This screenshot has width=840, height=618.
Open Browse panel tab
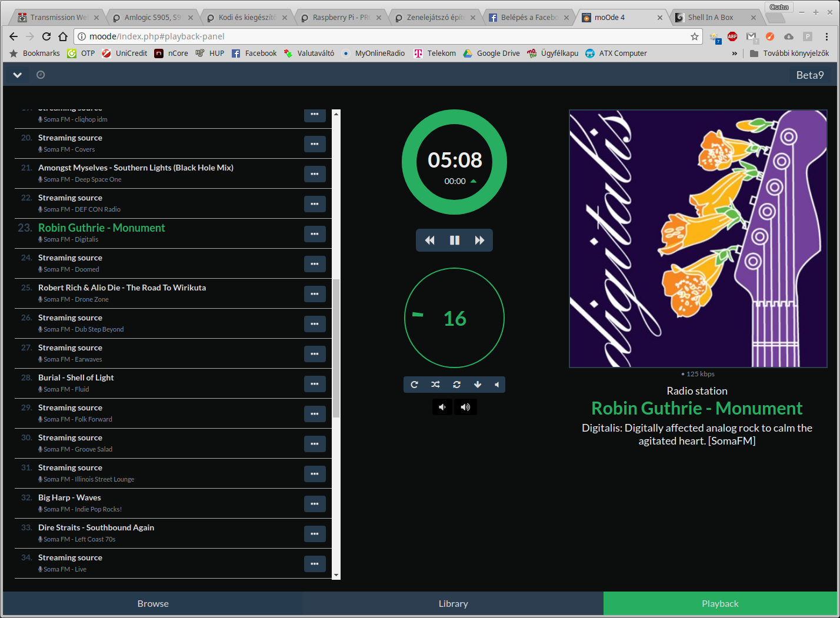pyautogui.click(x=153, y=603)
